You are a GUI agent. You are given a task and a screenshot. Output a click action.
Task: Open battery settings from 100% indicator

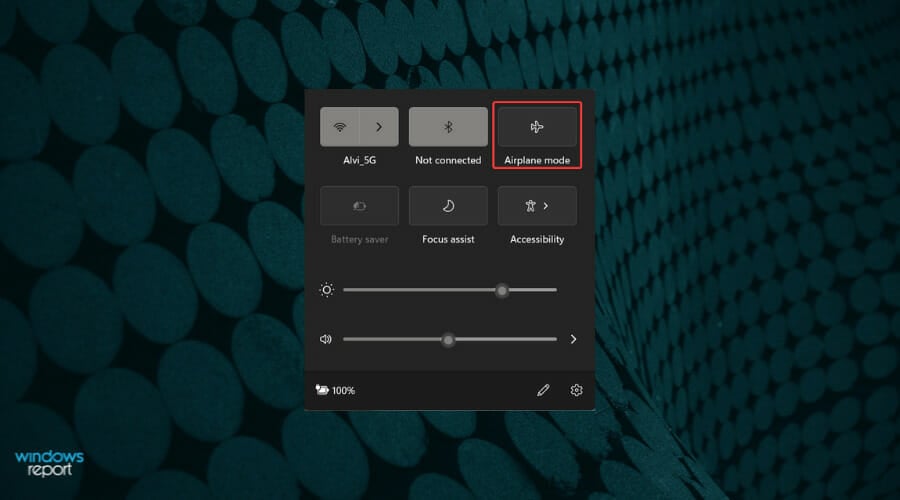336,390
